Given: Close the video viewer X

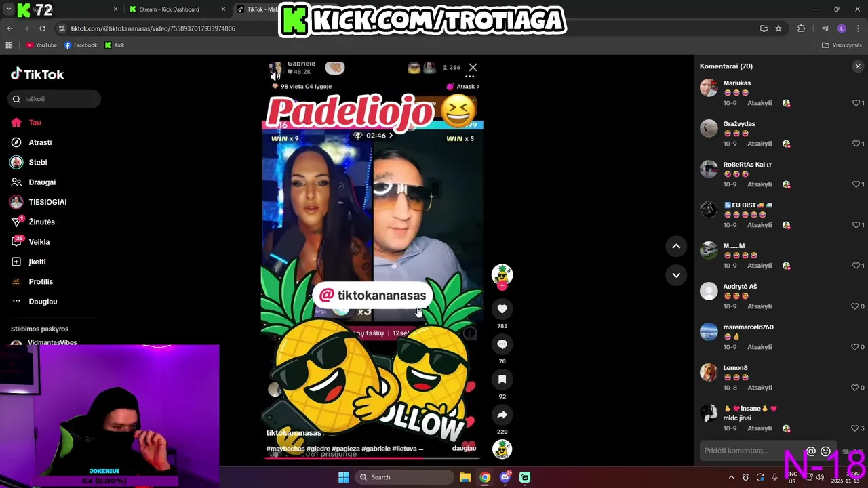Looking at the screenshot, I should pyautogui.click(x=473, y=67).
